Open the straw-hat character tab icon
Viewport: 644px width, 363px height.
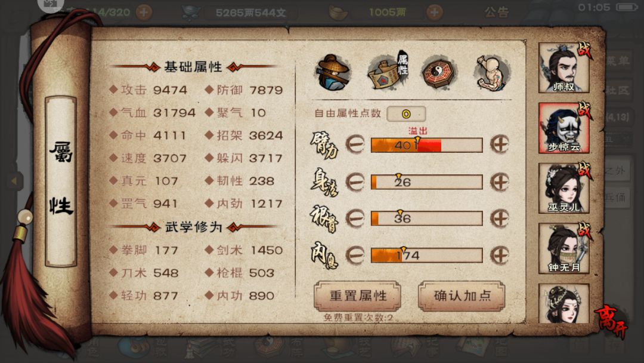[x=333, y=72]
